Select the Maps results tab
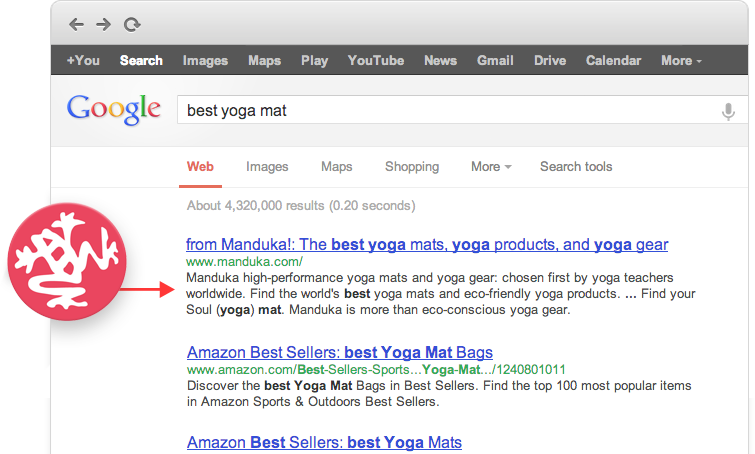 pos(337,167)
